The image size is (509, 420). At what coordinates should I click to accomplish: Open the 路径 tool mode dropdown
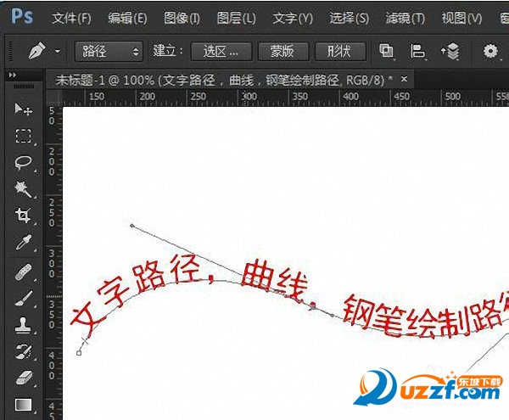pos(109,52)
